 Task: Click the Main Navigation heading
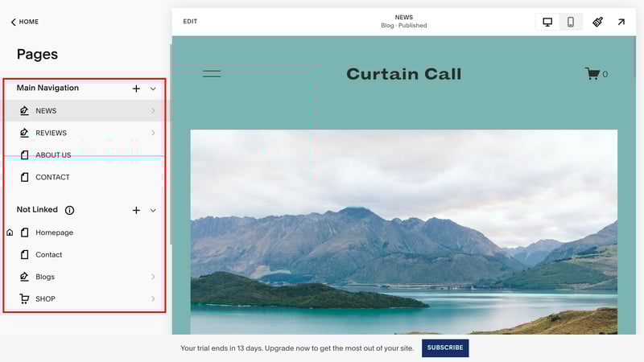(47, 88)
